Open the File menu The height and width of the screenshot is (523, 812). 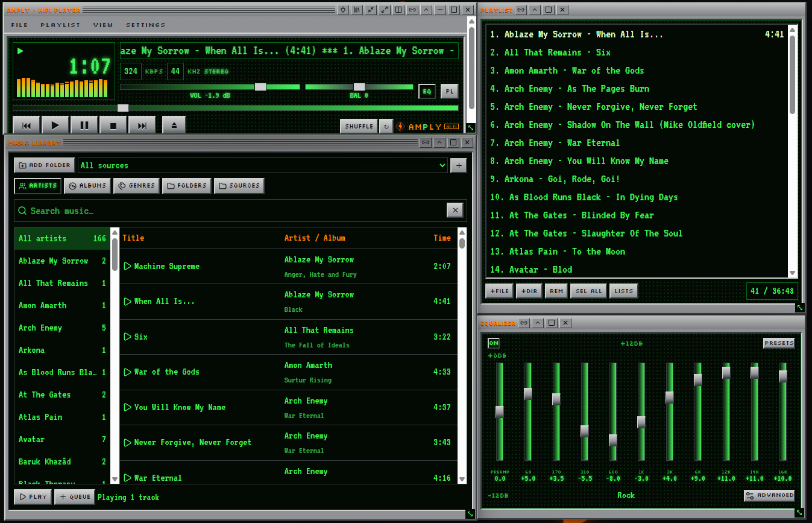pyautogui.click(x=19, y=25)
